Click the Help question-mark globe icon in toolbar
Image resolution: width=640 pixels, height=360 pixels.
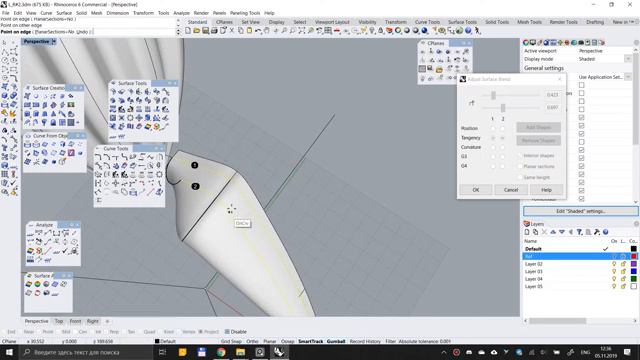pyautogui.click(x=468, y=31)
